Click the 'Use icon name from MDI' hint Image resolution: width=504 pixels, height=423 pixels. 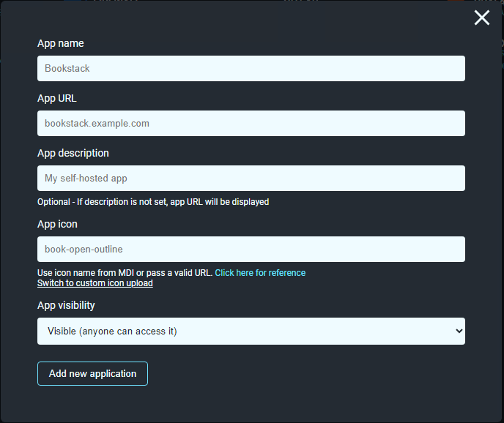point(125,273)
